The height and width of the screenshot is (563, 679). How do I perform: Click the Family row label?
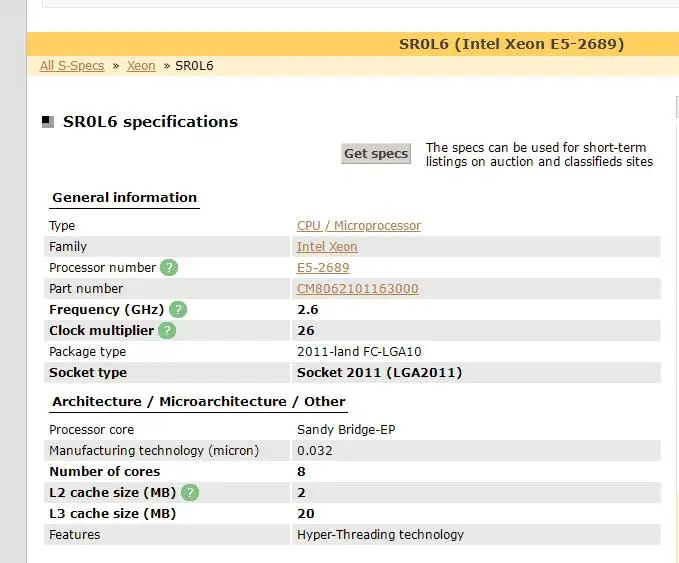tap(68, 246)
